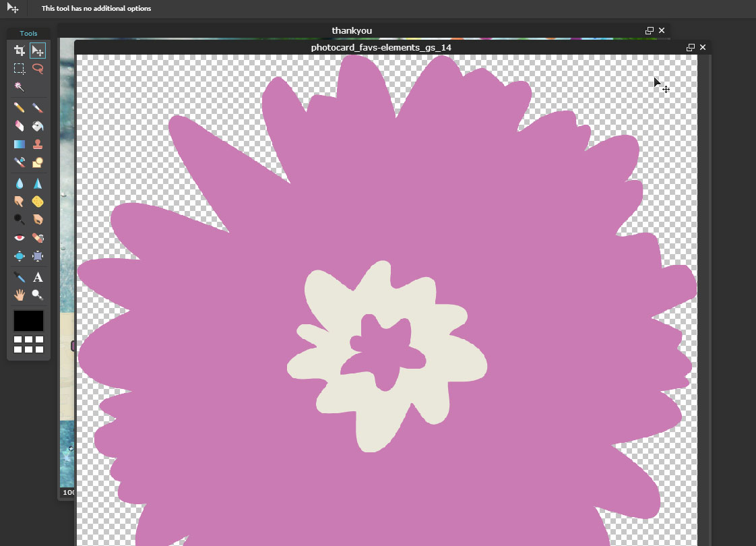
Task: Select the Clone Stamp tool
Action: tap(38, 144)
